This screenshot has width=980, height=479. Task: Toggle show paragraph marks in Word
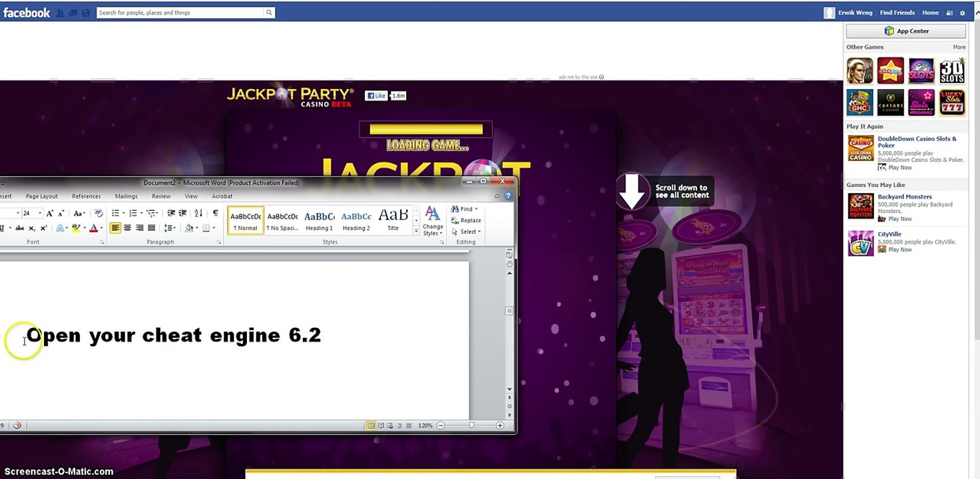[x=215, y=213]
